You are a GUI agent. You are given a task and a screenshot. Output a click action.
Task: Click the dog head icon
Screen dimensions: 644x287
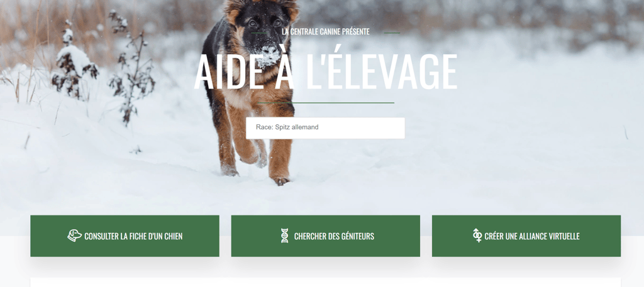pos(74,236)
